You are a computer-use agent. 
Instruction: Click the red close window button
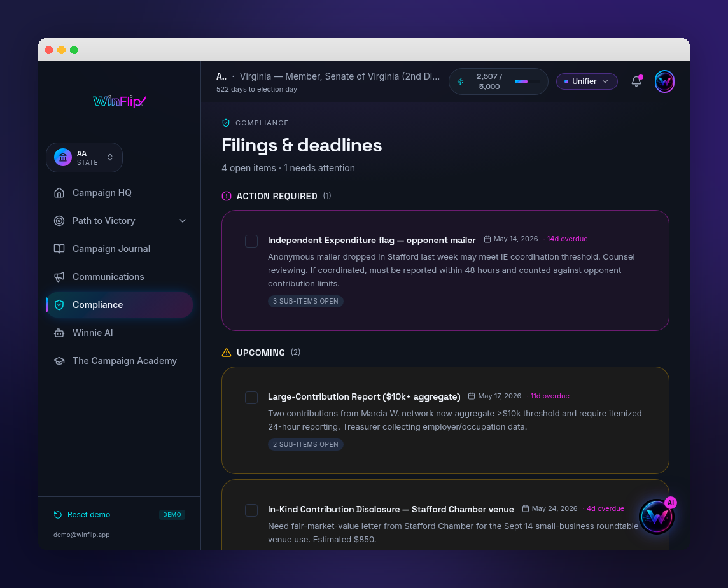tap(49, 50)
